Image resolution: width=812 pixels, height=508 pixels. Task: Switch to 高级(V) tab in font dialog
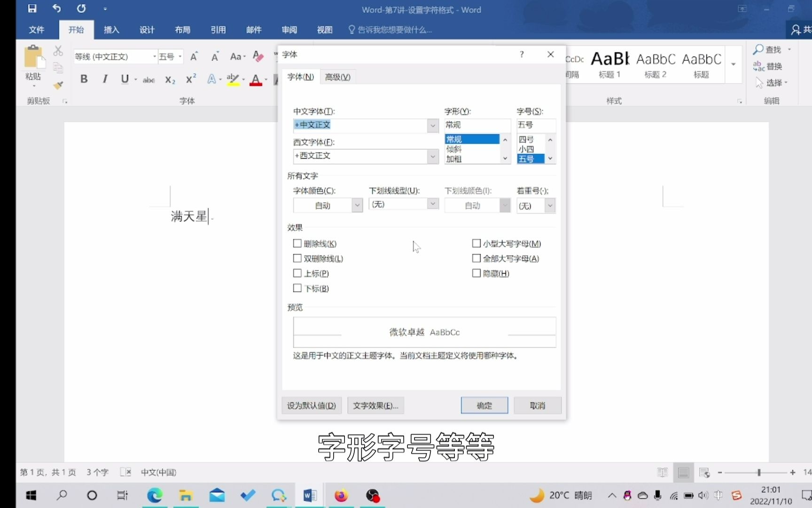[338, 77]
